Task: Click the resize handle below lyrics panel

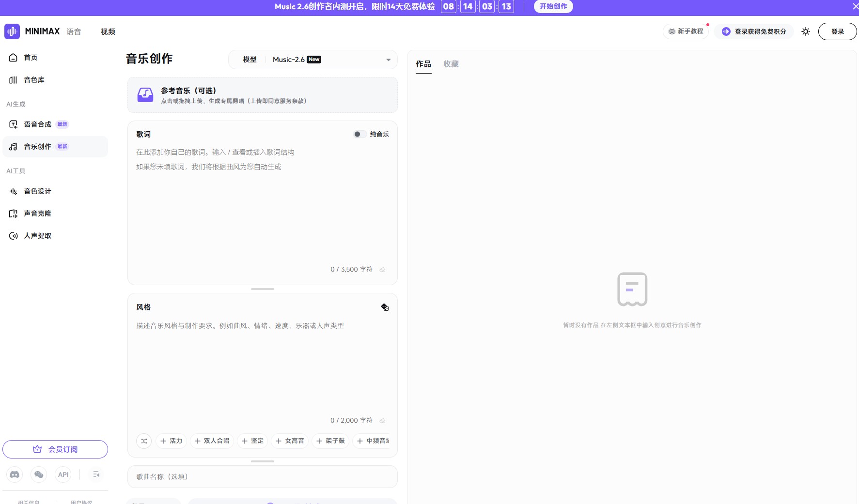Action: pyautogui.click(x=262, y=289)
